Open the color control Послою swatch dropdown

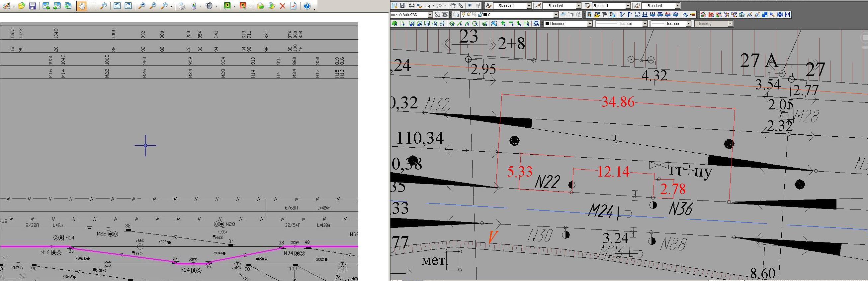(590, 24)
